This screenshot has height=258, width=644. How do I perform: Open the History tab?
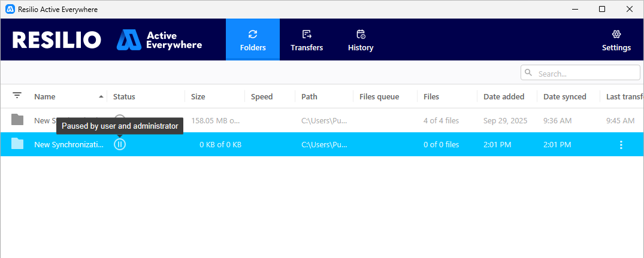pos(361,40)
